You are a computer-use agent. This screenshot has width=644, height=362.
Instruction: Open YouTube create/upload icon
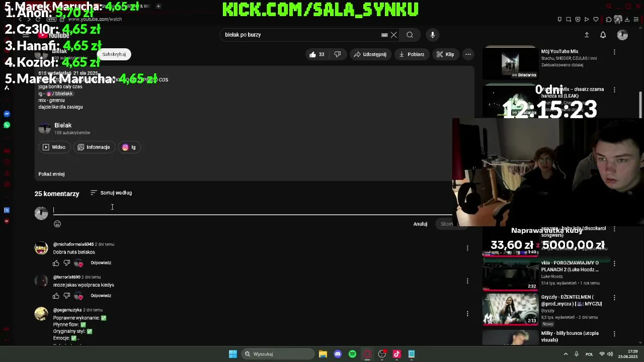coord(587,35)
